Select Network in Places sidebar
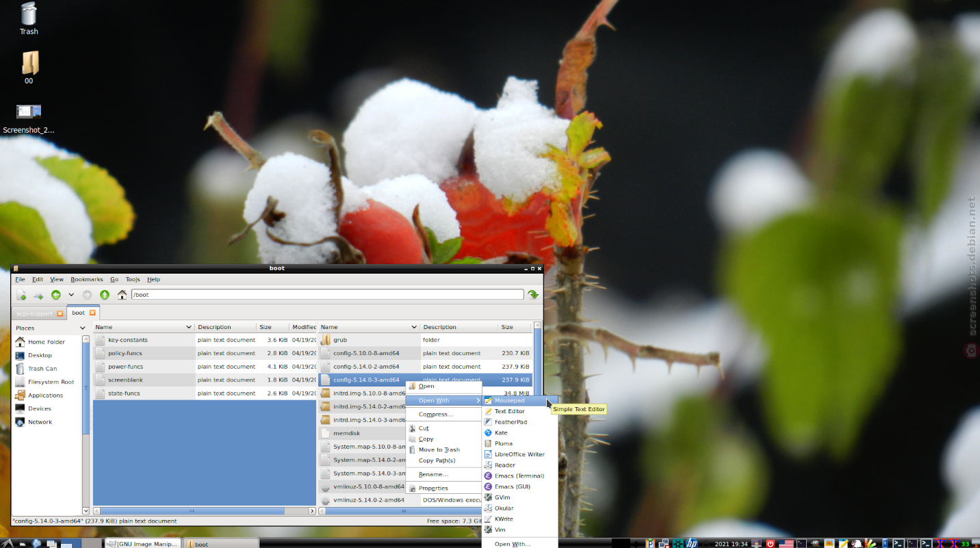This screenshot has height=548, width=980. [x=40, y=422]
